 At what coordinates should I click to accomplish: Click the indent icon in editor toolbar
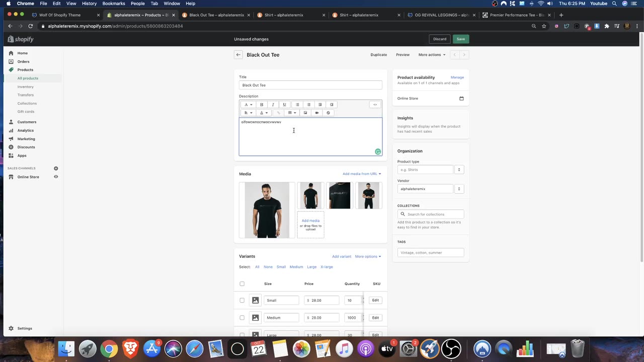[331, 105]
